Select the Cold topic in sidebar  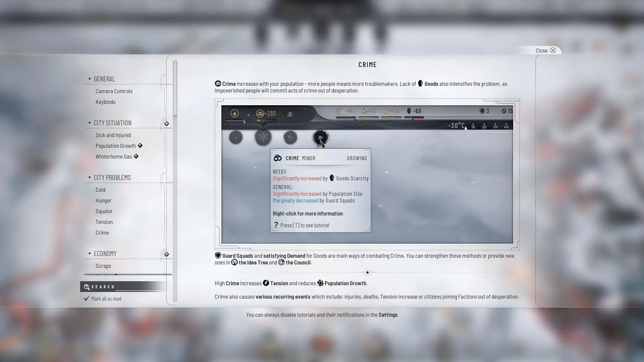(100, 189)
